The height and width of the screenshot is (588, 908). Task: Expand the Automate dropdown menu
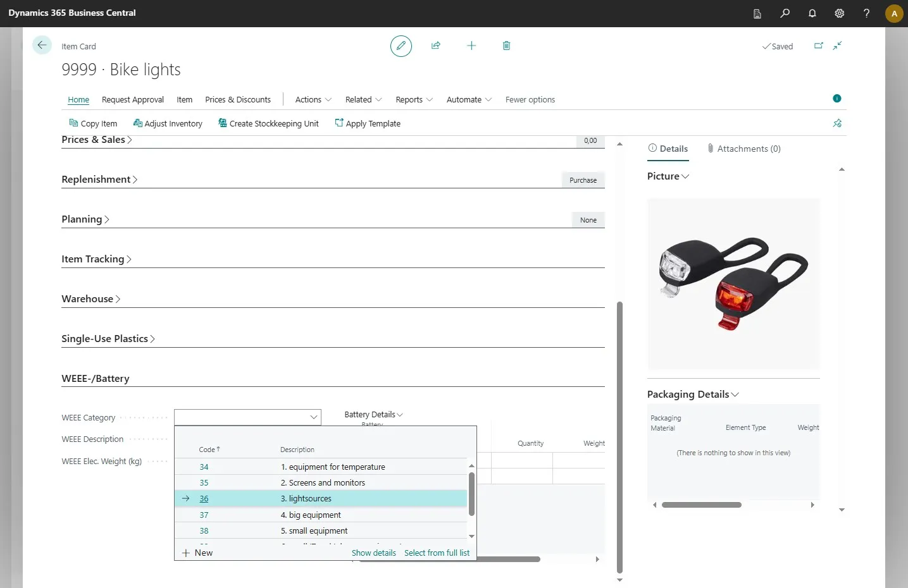(469, 99)
